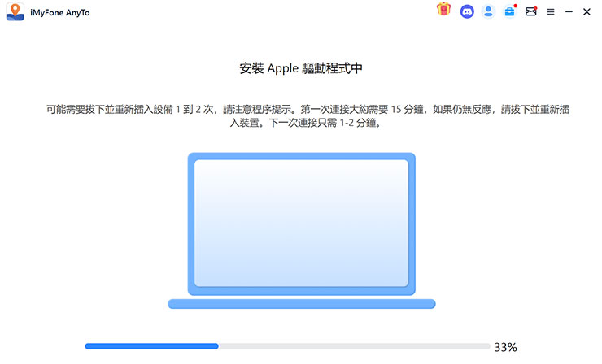Viewport: 602px width, 364px height.
Task: Open the hamburger menu
Action: pos(551,12)
